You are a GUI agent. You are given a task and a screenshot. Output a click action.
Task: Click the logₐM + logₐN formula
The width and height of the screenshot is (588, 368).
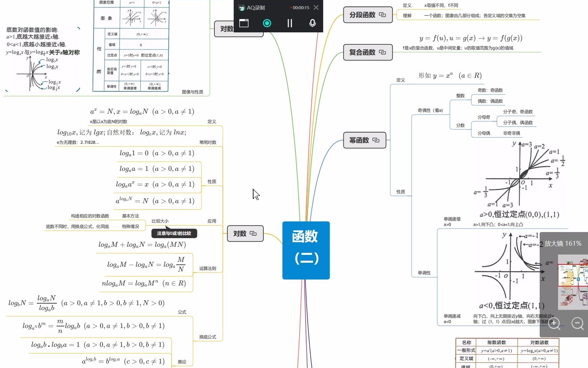point(142,245)
